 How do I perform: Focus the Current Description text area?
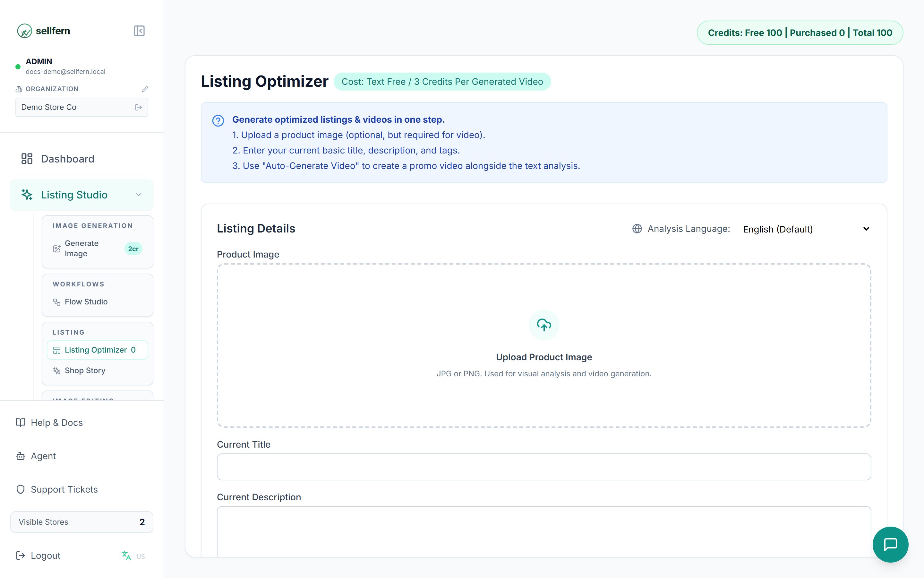tap(544, 531)
